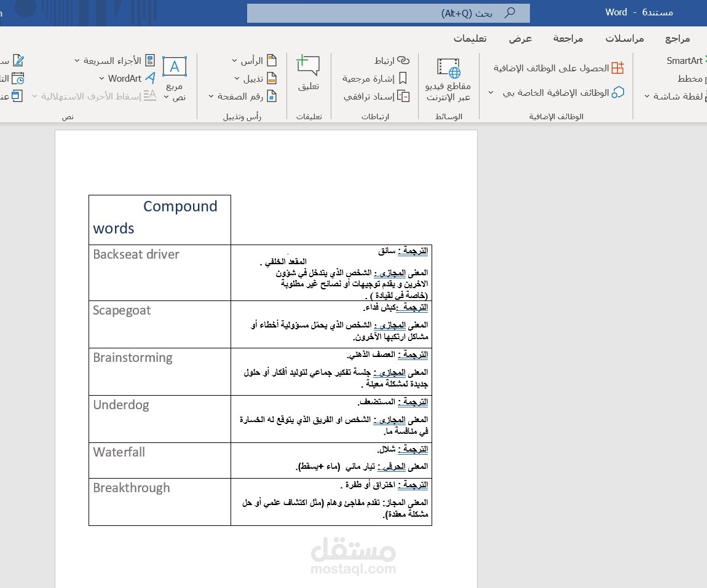Expand Page Number dropdown arrow
707x588 pixels.
[x=211, y=96]
